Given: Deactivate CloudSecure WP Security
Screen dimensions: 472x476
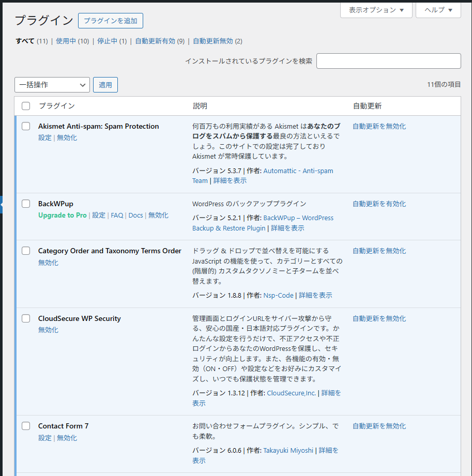Looking at the screenshot, I should [x=48, y=330].
